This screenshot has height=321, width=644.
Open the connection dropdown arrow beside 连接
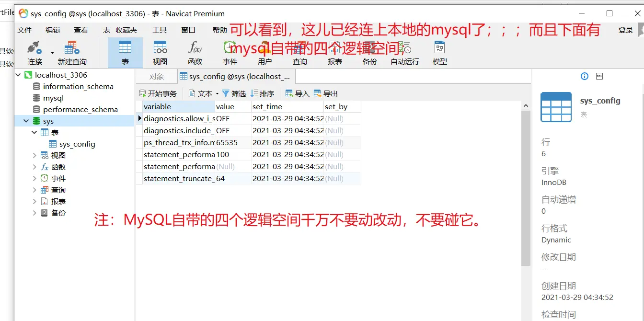pos(52,52)
